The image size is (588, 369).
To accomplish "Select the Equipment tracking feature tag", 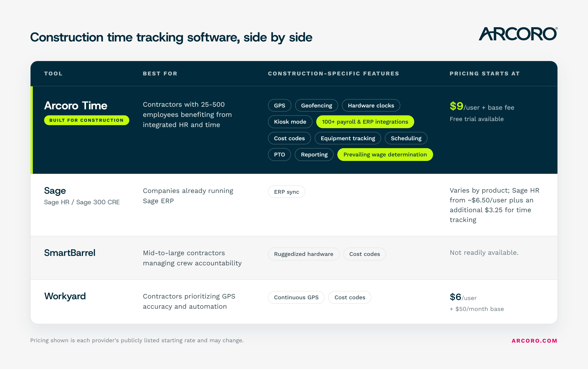I will coord(348,138).
